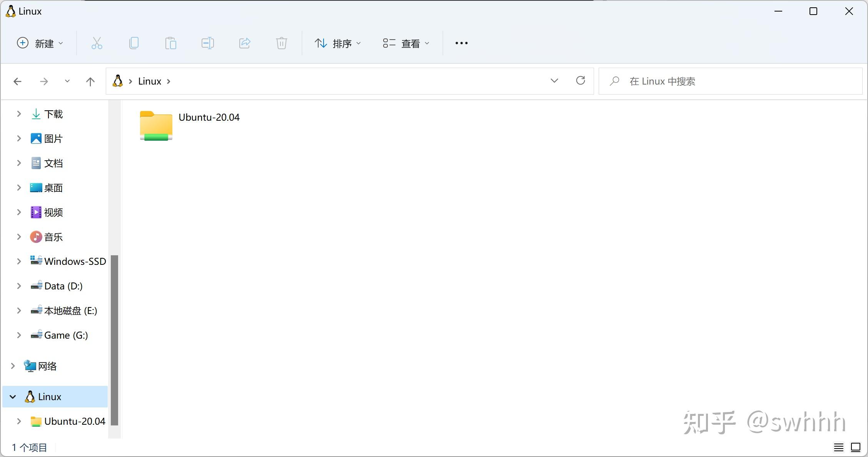Screen dimensions: 868x457
Task: Expand the Windows-SSD drive node
Action: (x=19, y=261)
